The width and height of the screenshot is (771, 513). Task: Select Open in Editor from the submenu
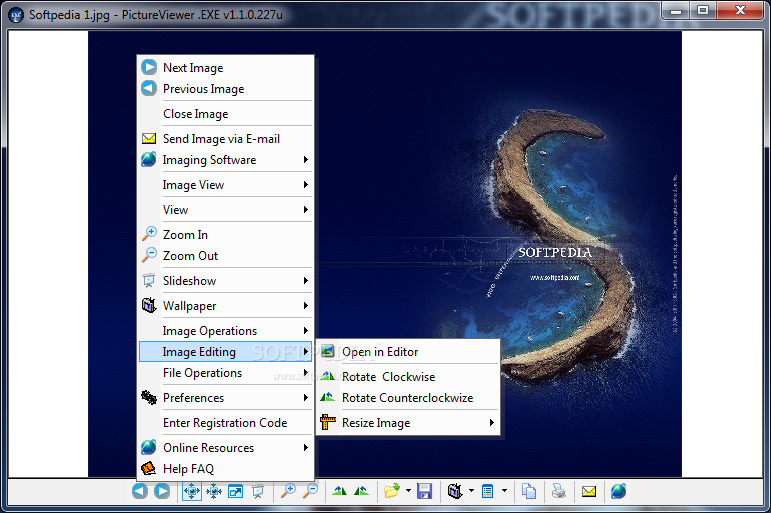tap(408, 352)
